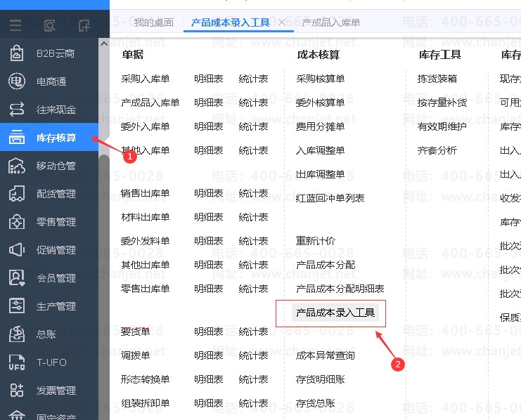Open 采购核算单

pos(321,79)
